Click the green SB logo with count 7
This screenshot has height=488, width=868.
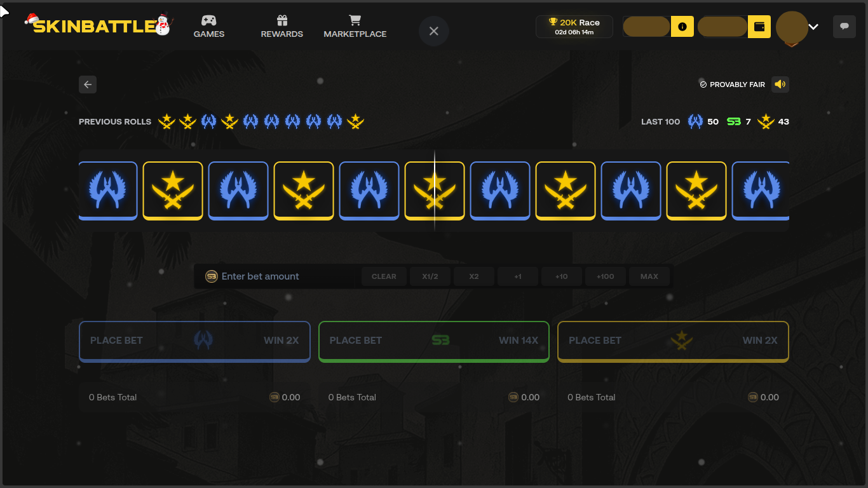click(734, 121)
